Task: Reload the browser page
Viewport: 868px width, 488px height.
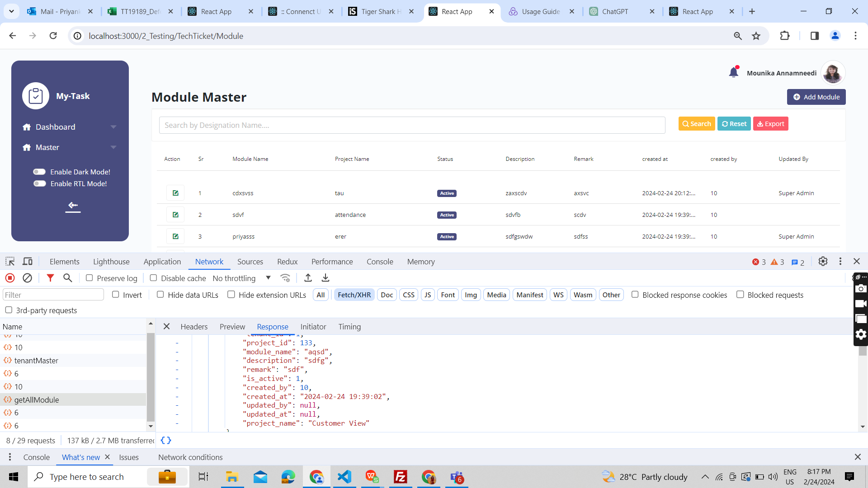Action: click(53, 36)
